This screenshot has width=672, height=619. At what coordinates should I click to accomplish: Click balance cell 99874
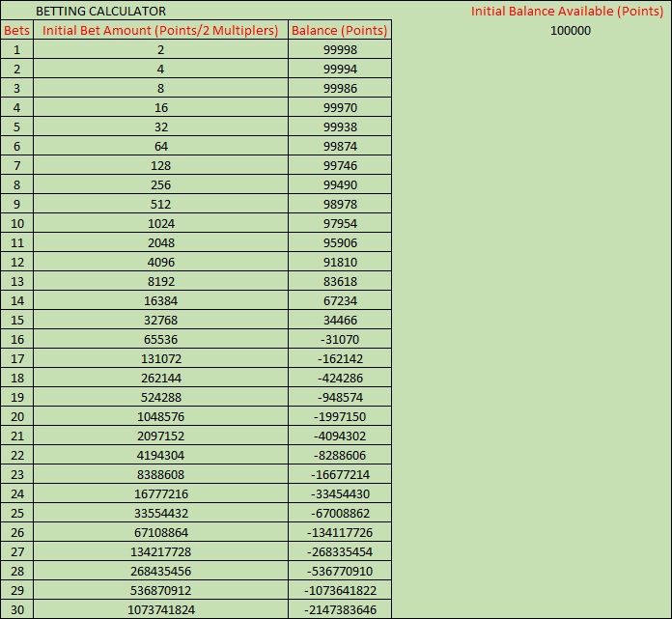pos(340,146)
